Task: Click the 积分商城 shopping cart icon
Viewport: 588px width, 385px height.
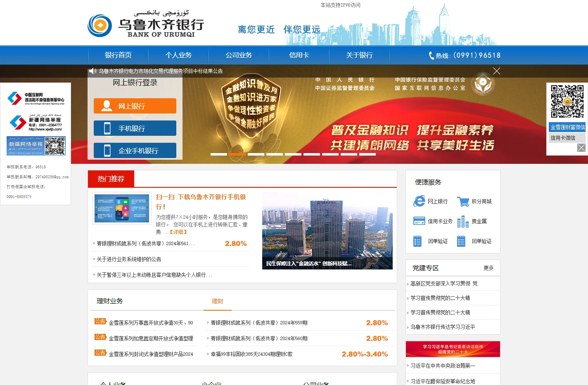Action: pos(463,201)
